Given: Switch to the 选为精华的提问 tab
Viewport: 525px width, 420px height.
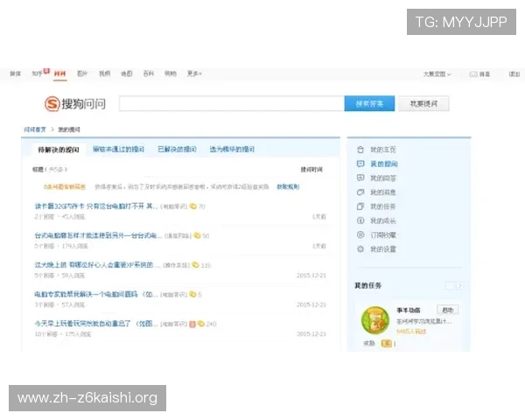Looking at the screenshot, I should [x=232, y=149].
